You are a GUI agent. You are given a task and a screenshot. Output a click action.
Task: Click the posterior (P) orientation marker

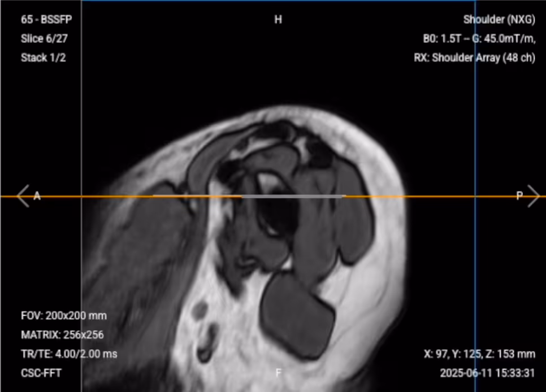tap(519, 195)
